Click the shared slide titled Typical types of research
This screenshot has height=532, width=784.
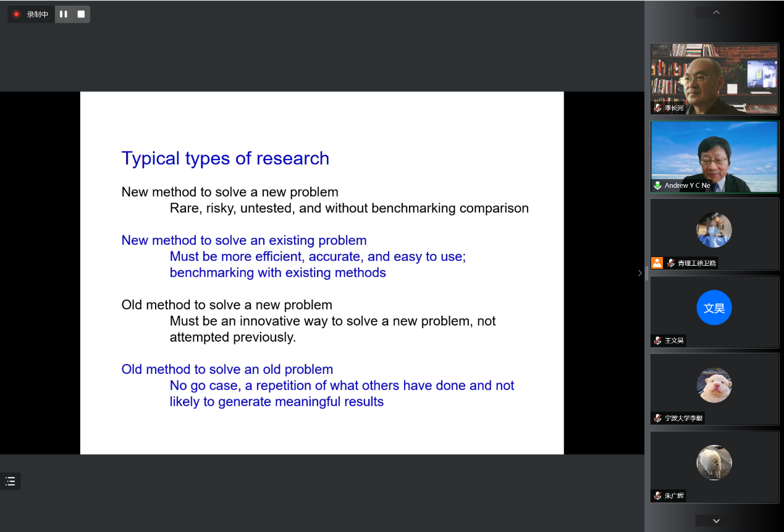[x=322, y=272]
